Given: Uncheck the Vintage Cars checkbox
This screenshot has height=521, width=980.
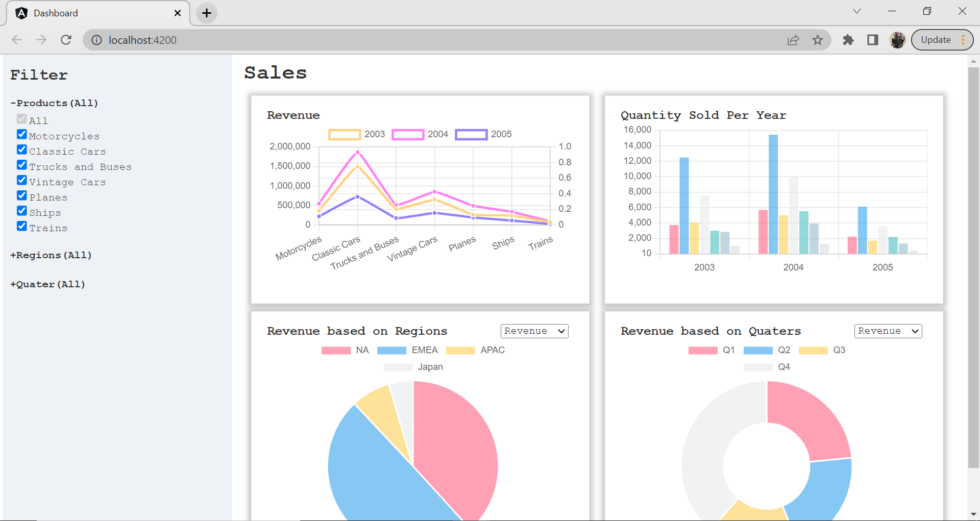Looking at the screenshot, I should [x=21, y=180].
